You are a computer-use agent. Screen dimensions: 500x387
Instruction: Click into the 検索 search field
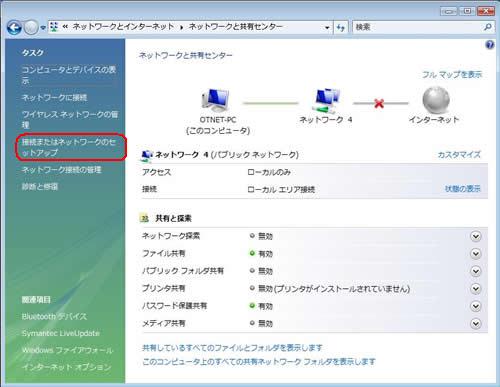tap(418, 27)
